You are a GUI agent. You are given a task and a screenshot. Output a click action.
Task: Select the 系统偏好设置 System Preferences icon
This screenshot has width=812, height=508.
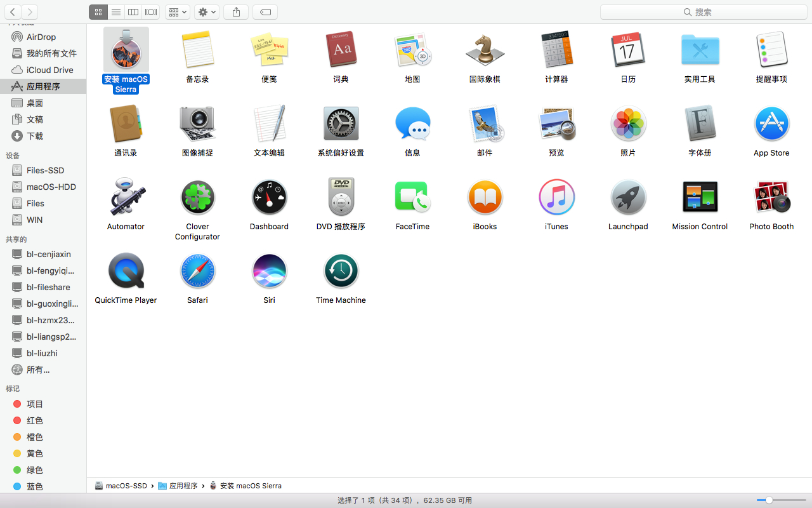(341, 124)
